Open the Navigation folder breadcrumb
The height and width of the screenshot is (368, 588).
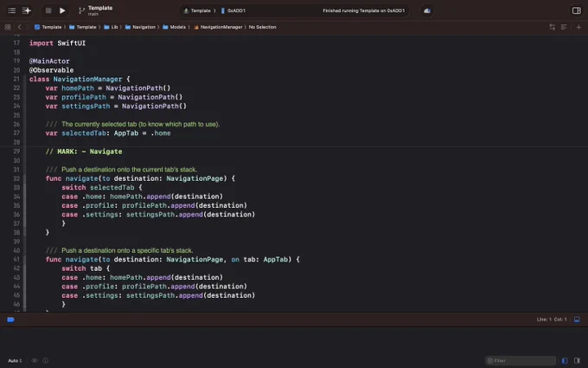pos(140,27)
